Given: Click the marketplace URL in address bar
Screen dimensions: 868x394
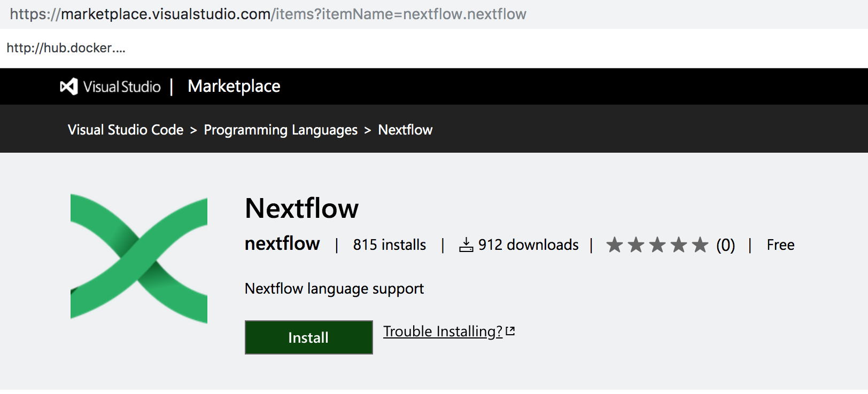Looking at the screenshot, I should 268,14.
